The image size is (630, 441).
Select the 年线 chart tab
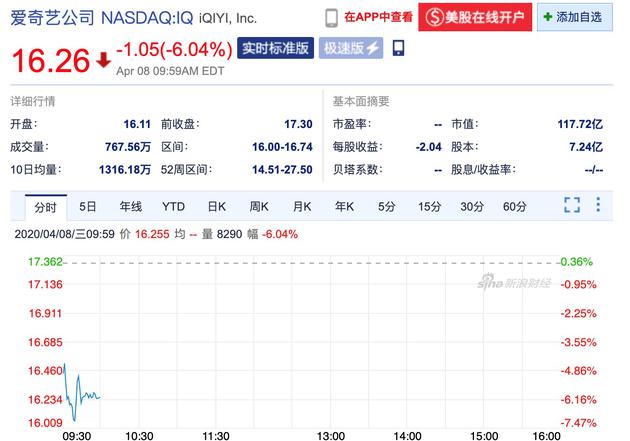131,207
